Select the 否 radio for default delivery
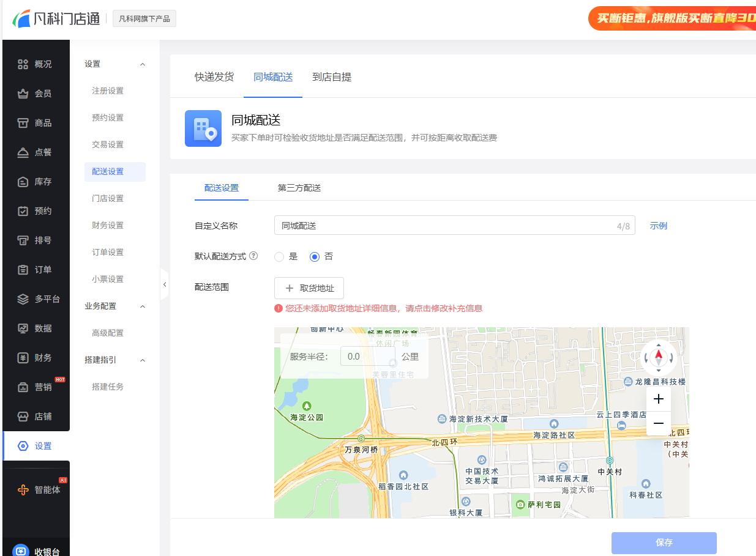756x556 pixels. [315, 257]
